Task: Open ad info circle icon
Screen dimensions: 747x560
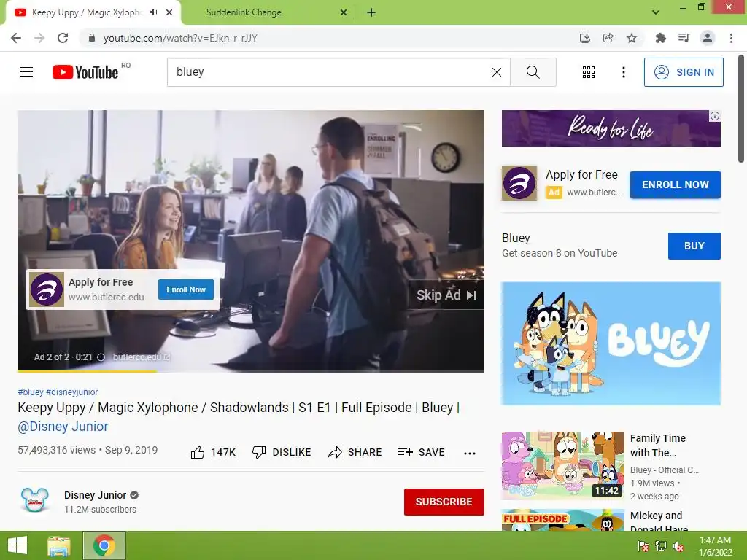Action: pyautogui.click(x=101, y=357)
